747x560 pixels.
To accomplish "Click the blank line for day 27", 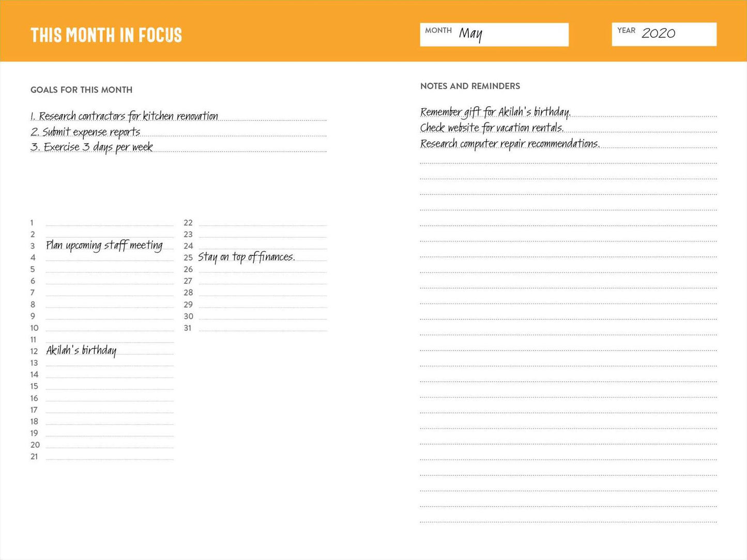I will (x=263, y=281).
